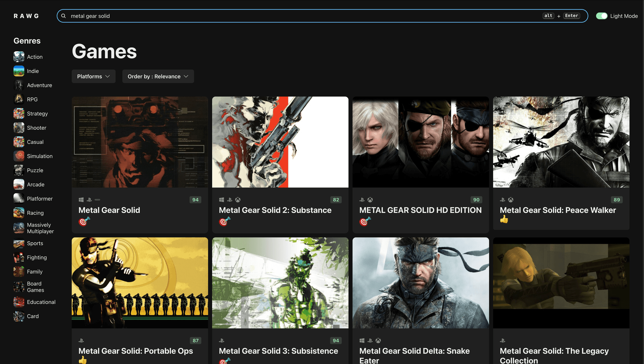The image size is (644, 364).
Task: Click the Shooter genre icon
Action: click(19, 128)
